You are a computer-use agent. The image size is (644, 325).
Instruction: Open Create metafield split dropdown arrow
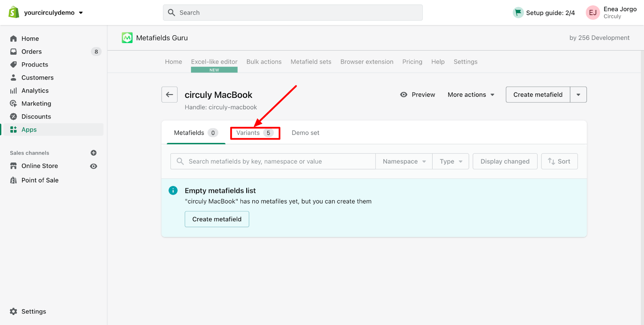coord(578,95)
